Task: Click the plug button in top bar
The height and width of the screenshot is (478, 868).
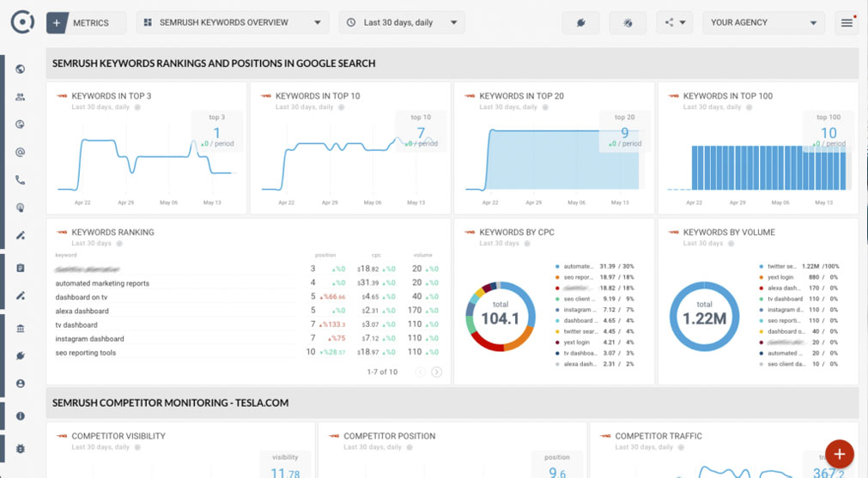Action: click(x=580, y=22)
